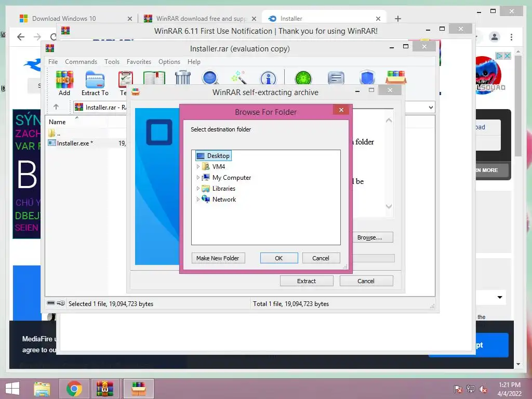This screenshot has height=399, width=532.
Task: Click the SFX box toolbar icon
Action: tap(396, 77)
